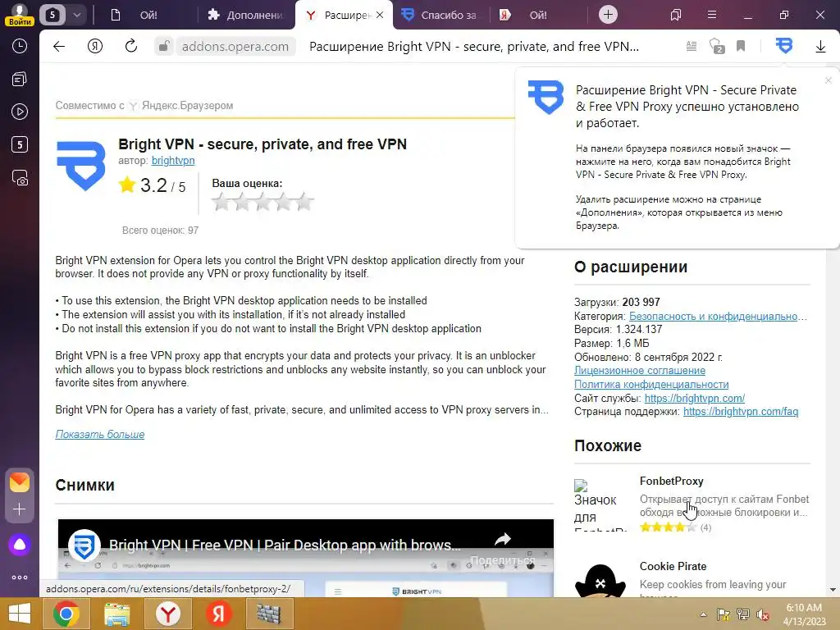Open downloads arrow icon
Viewport: 840px width, 630px height.
820,47
